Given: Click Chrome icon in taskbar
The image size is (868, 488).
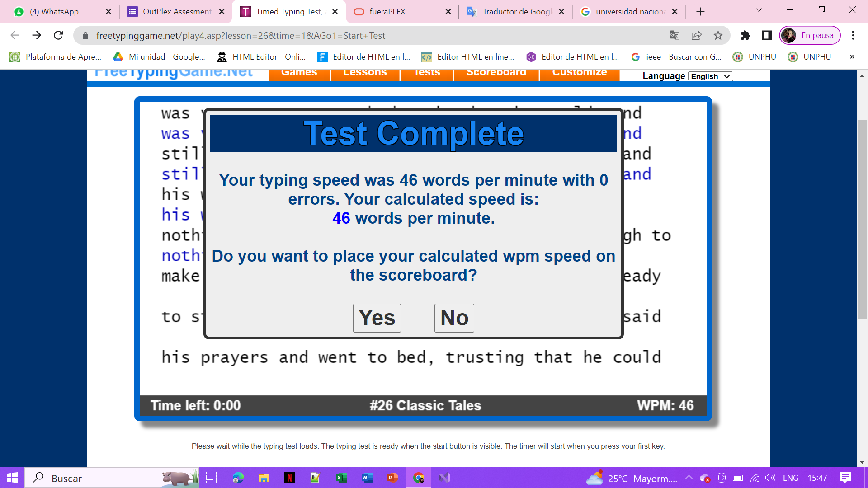Looking at the screenshot, I should point(419,478).
